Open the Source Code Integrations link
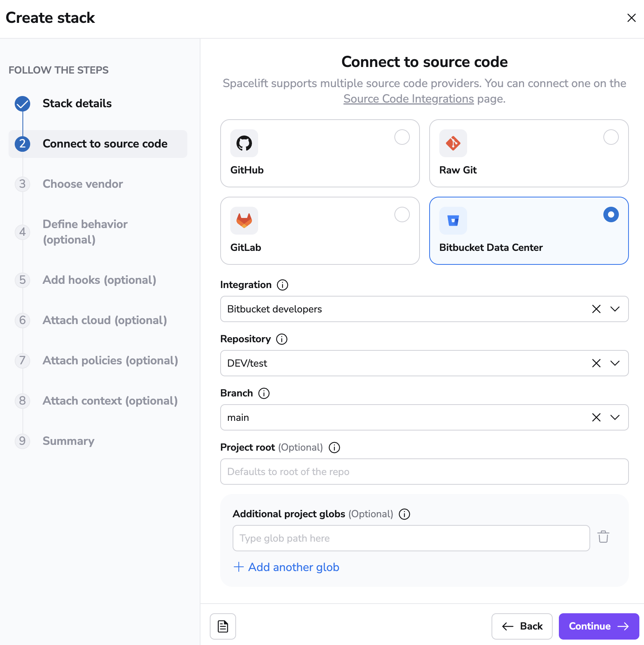The image size is (644, 645). click(408, 99)
